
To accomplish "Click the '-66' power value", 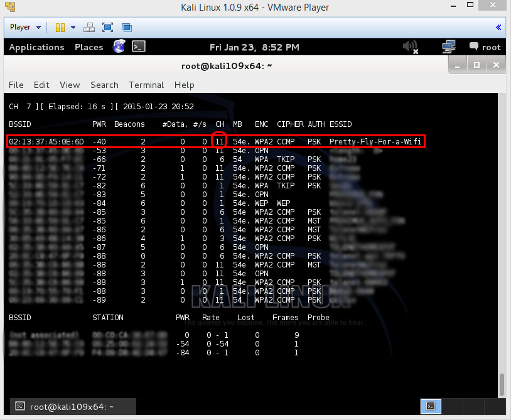I will 99,159.
